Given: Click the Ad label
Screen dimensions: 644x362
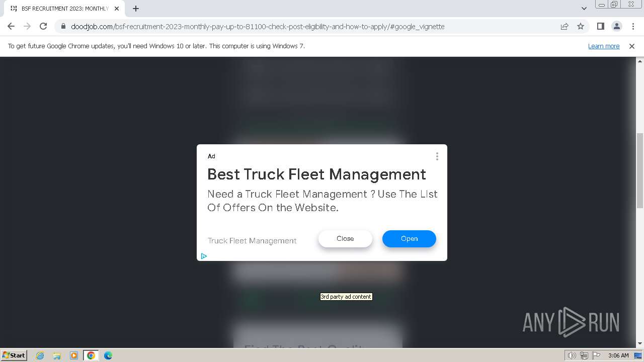Looking at the screenshot, I should point(211,156).
